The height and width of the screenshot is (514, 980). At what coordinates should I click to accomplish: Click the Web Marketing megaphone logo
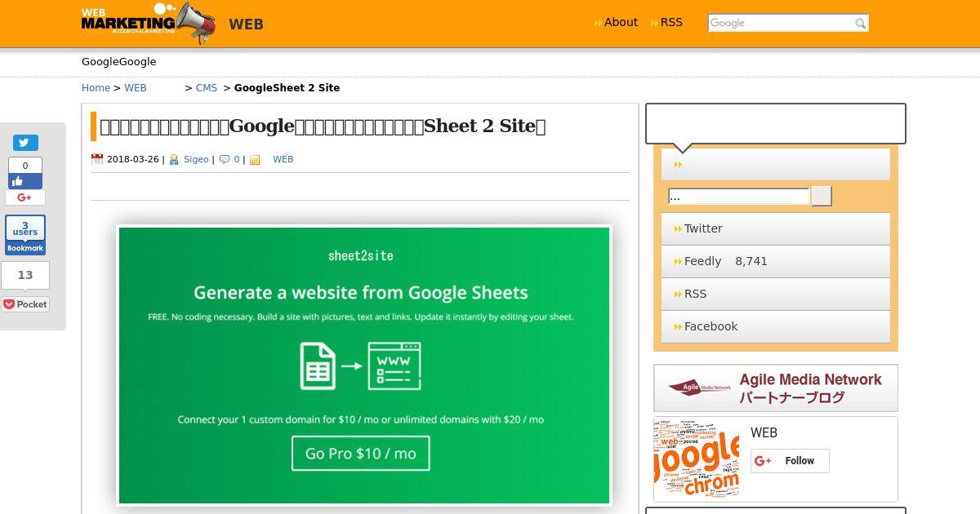(149, 22)
